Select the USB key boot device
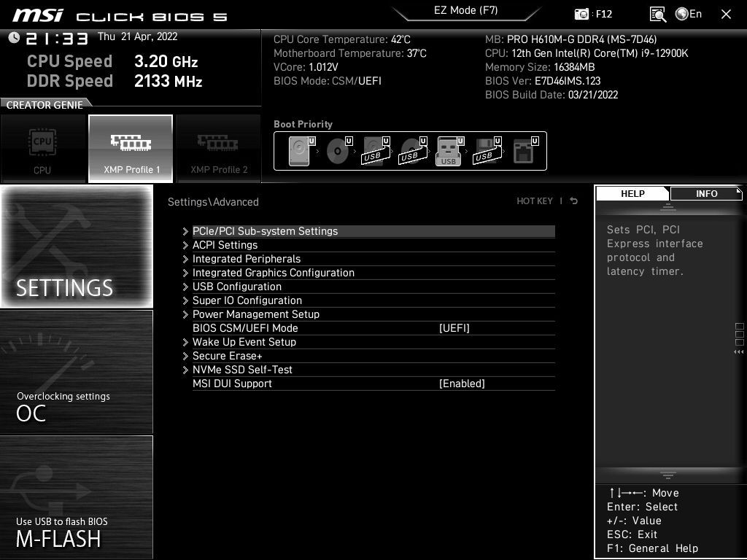747x560 pixels. 449,150
